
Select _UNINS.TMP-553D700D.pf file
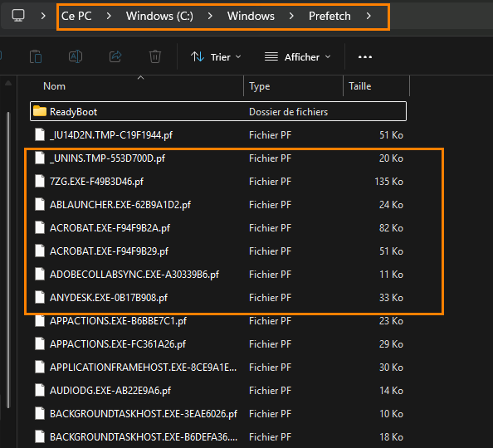[218, 158]
